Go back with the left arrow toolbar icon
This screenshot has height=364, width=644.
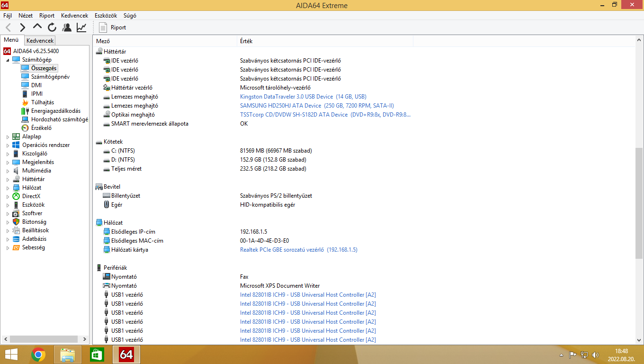coord(8,27)
